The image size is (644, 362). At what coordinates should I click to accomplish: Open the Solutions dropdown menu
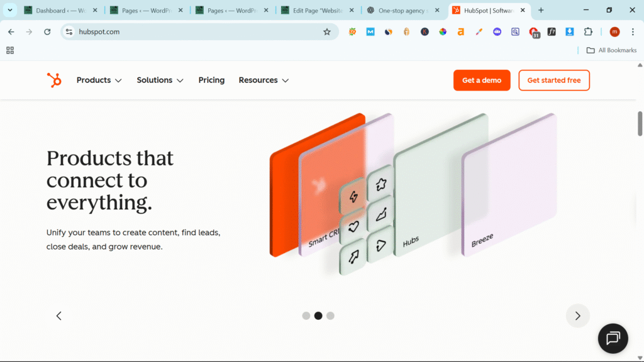coord(160,80)
